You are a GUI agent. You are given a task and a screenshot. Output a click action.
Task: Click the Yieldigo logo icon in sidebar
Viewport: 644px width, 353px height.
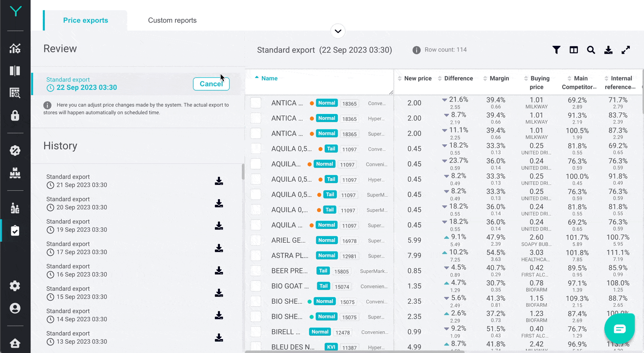click(x=15, y=11)
